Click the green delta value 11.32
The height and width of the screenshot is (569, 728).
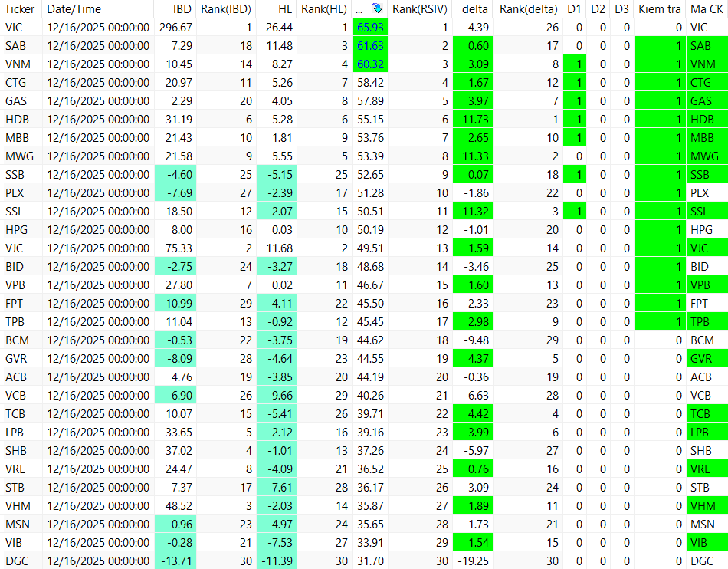pyautogui.click(x=473, y=212)
